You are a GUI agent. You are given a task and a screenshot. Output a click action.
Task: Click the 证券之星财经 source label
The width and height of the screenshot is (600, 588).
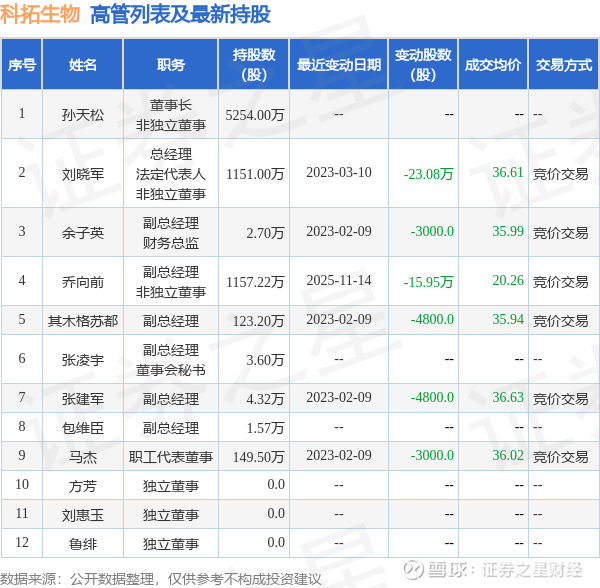pos(532,570)
